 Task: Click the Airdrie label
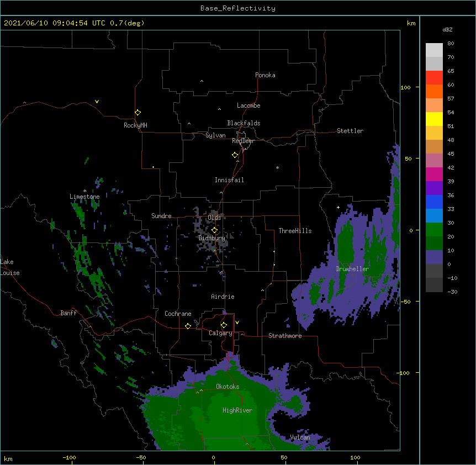click(223, 297)
